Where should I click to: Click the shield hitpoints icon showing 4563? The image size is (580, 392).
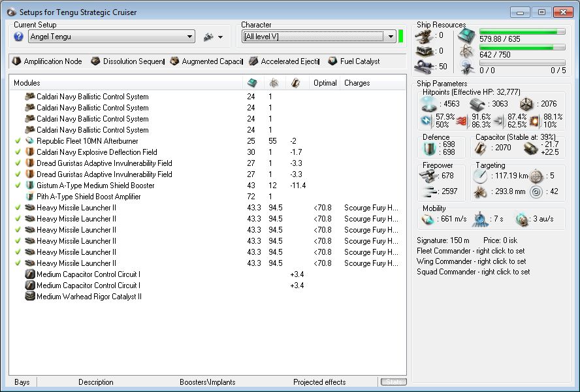(429, 104)
